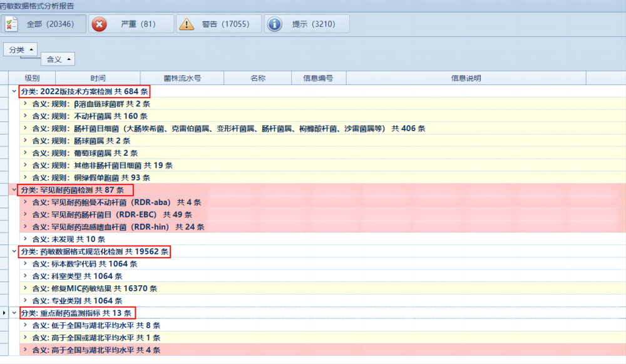Screen dimensions: 626x364
Task: Click the 分类 grouping chip
Action: click(21, 49)
